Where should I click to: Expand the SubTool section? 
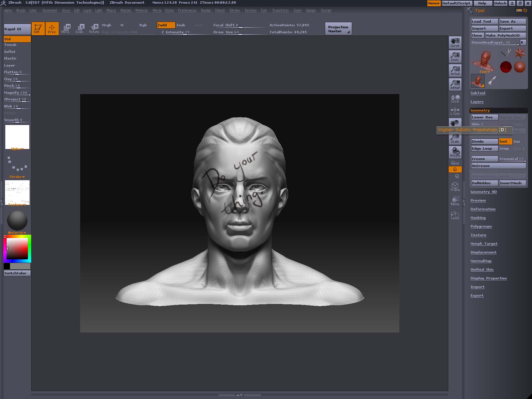[x=478, y=93]
